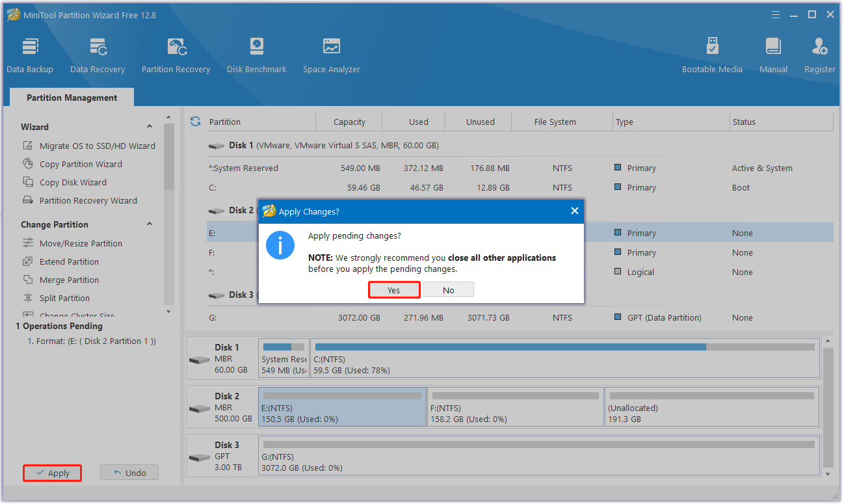Sort by Unused column header
The height and width of the screenshot is (504, 844).
(480, 122)
